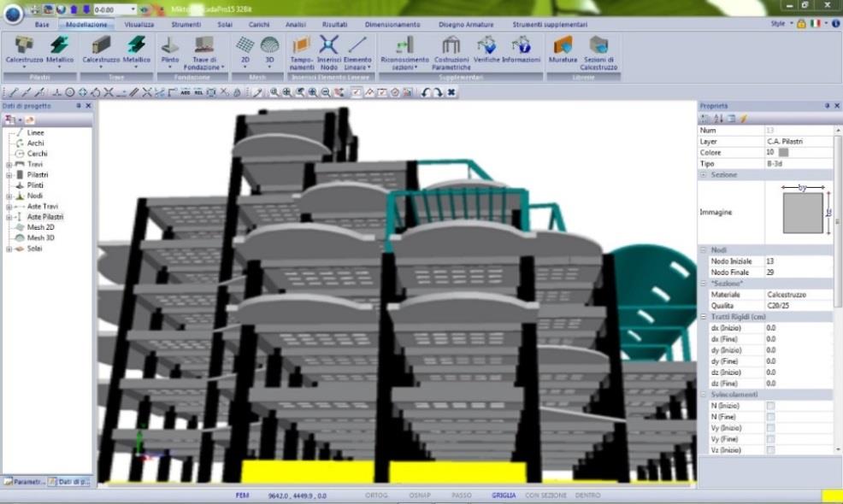Click the Qualita C20/25 value field
Viewport: 843px width, 504px height.
[x=799, y=306]
